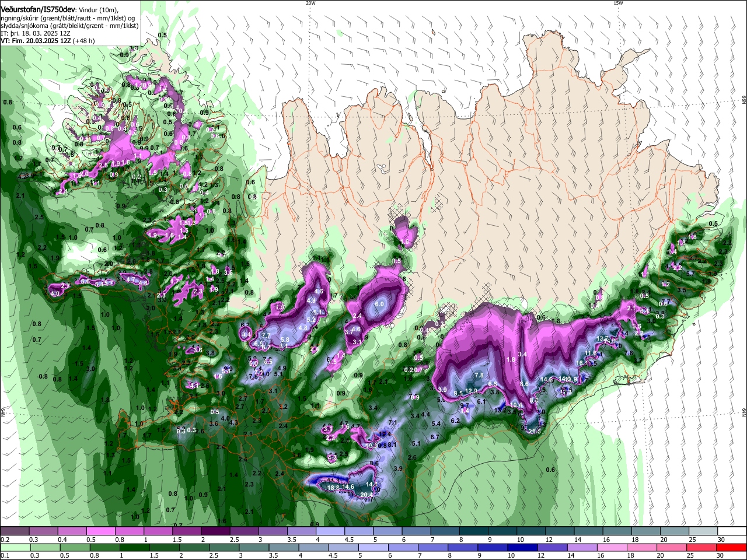Pick the darkest purple 2 snow scale swatch

pos(215,531)
